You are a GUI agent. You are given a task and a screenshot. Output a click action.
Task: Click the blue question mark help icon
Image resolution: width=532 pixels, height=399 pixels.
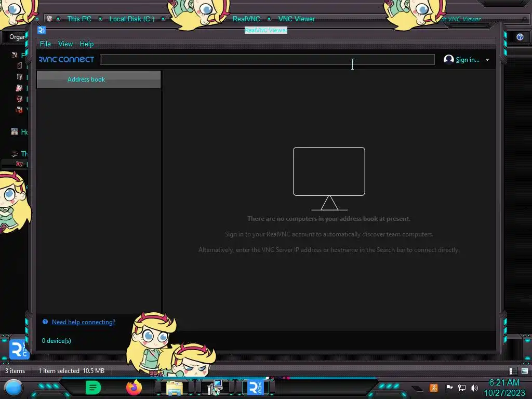tap(45, 322)
